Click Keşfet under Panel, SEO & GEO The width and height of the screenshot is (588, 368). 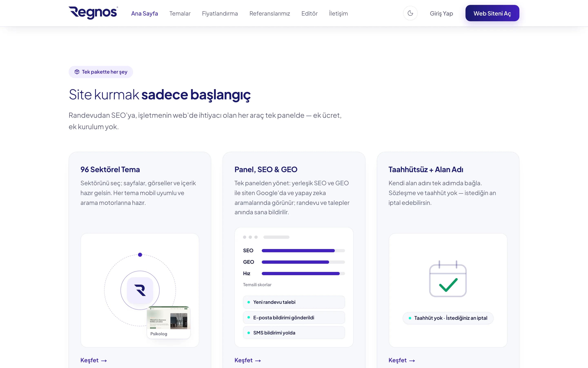click(x=248, y=360)
